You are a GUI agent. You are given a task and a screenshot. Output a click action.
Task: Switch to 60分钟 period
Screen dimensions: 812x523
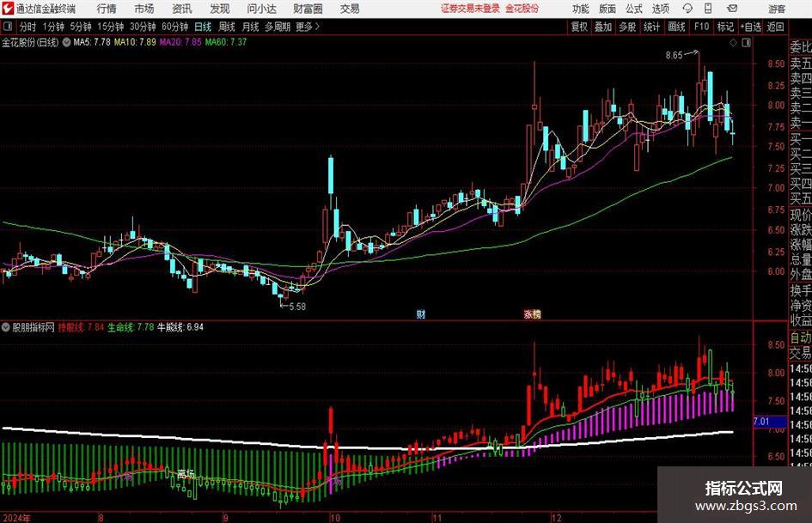point(174,27)
